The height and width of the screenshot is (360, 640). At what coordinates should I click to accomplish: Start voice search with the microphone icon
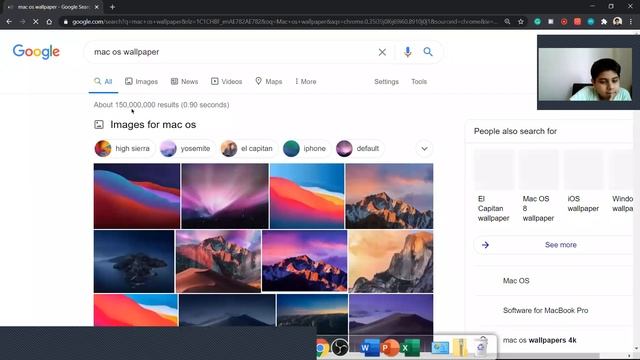click(x=407, y=52)
